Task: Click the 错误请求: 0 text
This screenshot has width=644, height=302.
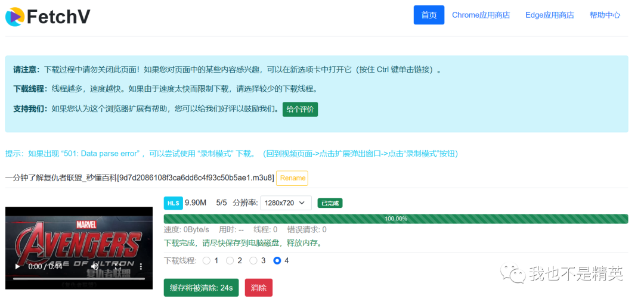Action: click(307, 229)
